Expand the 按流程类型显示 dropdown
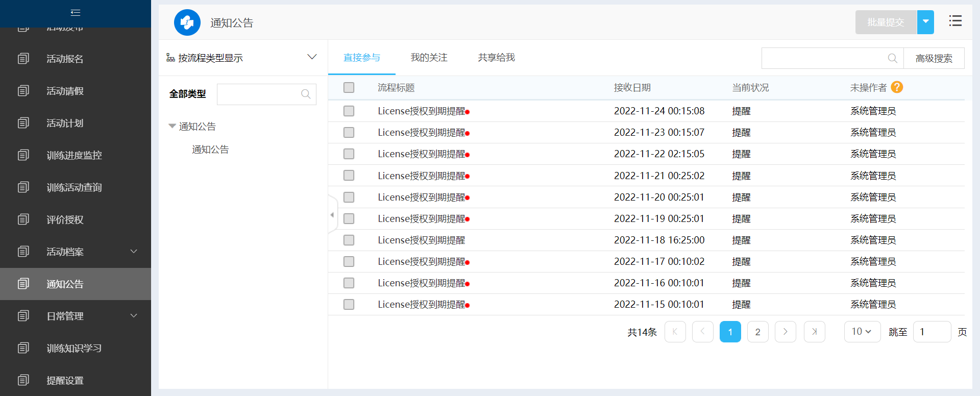This screenshot has height=396, width=980. (x=312, y=57)
